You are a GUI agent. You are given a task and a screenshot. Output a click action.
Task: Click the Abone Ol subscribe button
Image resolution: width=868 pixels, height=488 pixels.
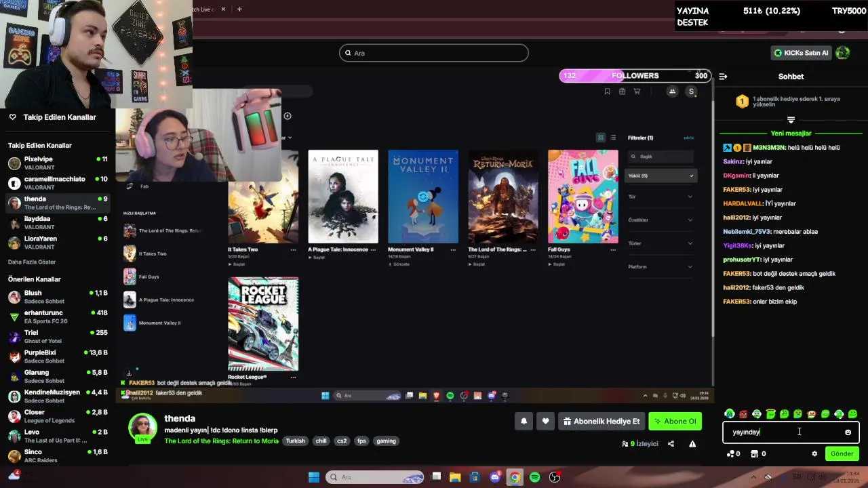coord(675,422)
